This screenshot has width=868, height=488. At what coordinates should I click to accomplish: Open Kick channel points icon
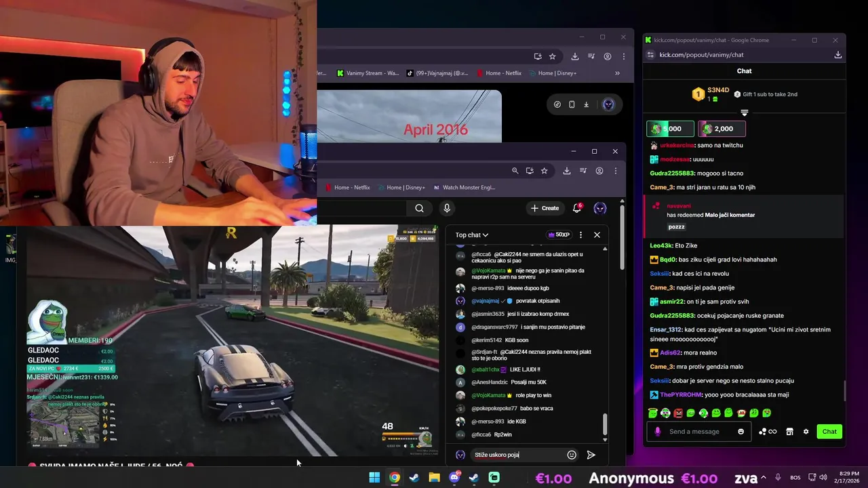(768, 432)
